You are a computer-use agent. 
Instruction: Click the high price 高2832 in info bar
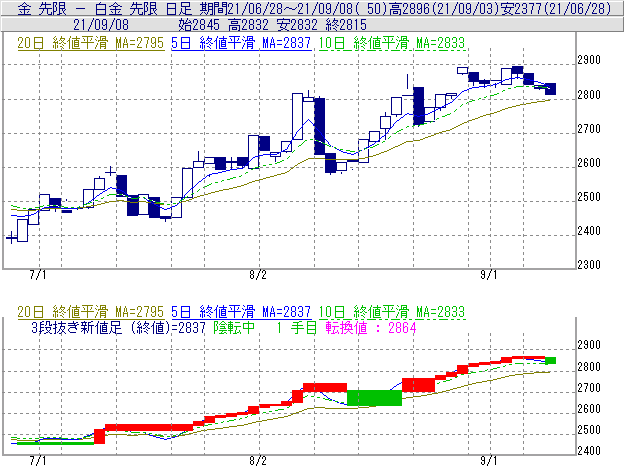point(248,25)
